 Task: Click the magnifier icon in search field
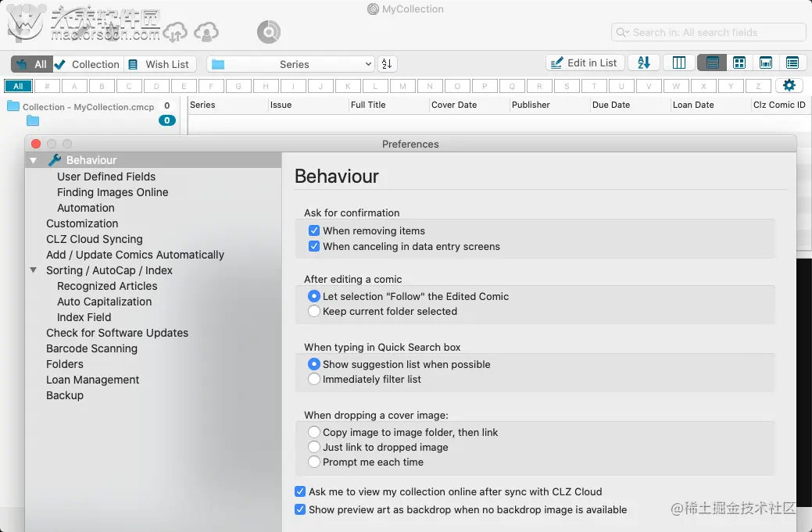(x=621, y=32)
